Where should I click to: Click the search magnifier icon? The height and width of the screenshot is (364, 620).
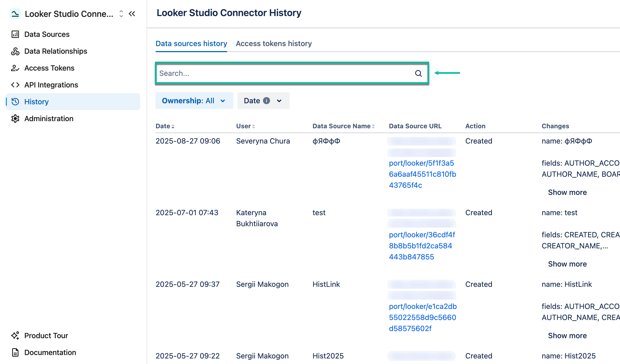[418, 73]
